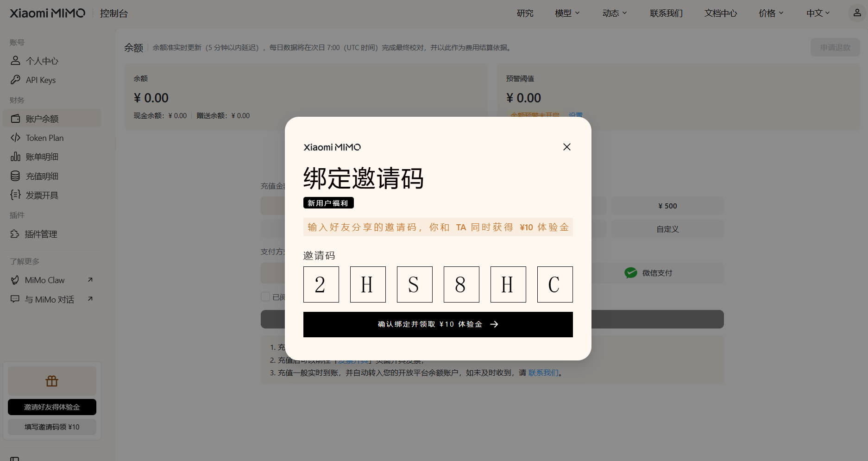Click 预警阈值 ¥ 0.00 value
The image size is (868, 461).
523,98
